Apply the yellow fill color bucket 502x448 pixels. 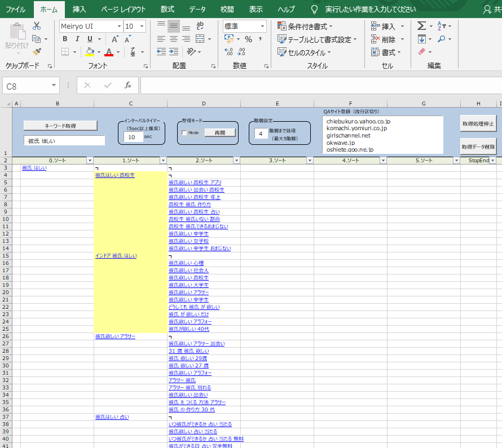tap(90, 52)
